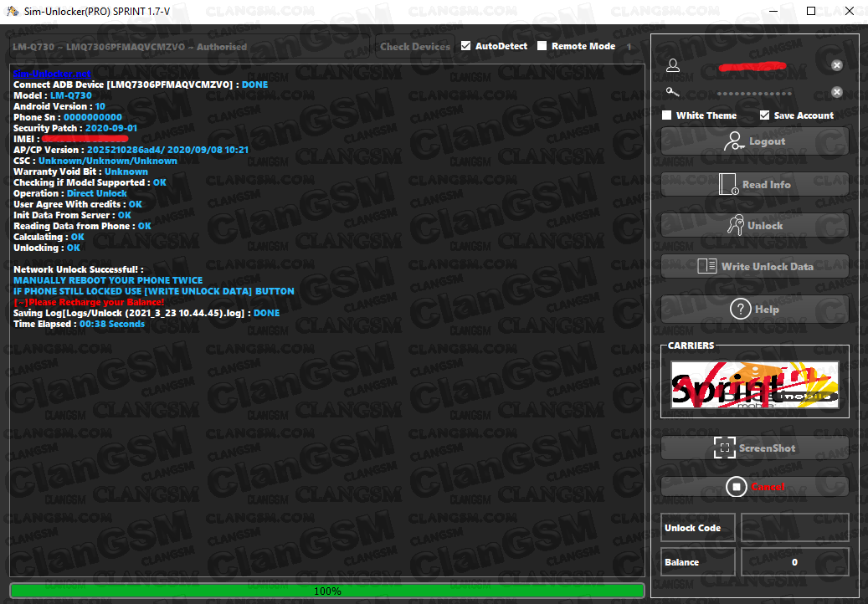The width and height of the screenshot is (868, 604).
Task: Open the Help button
Action: pyautogui.click(x=754, y=310)
